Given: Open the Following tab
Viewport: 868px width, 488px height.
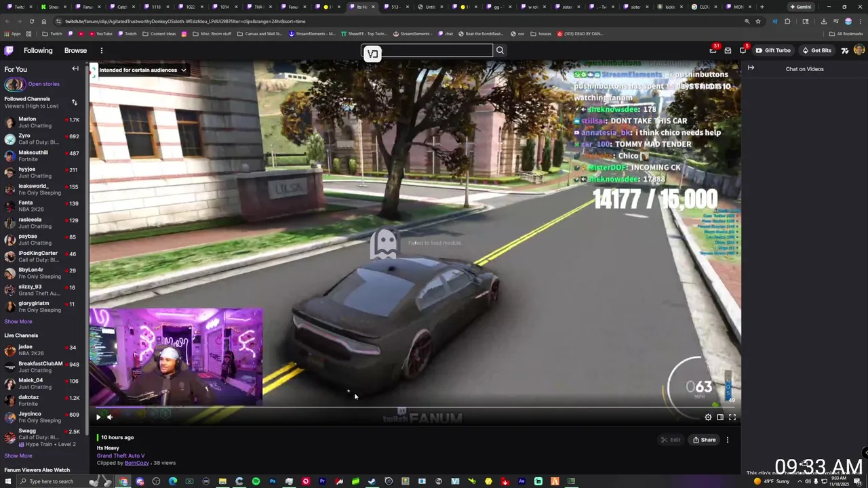Looking at the screenshot, I should point(38,50).
